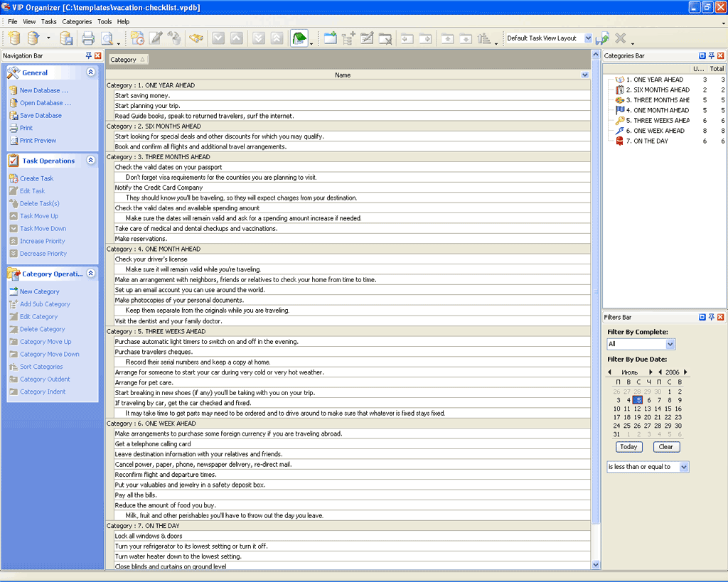Toggle the pin on the Filters Bar
Image resolution: width=728 pixels, height=582 pixels.
tap(712, 317)
